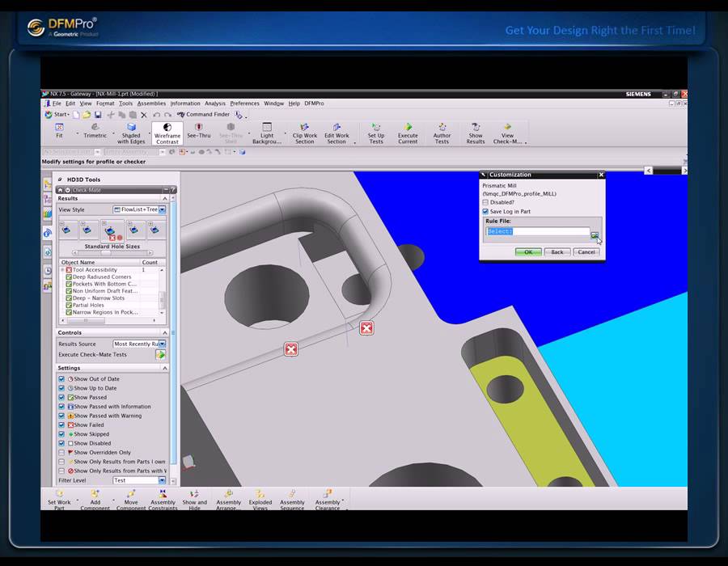The image size is (728, 566).
Task: Uncheck Save Log in Part
Action: 485,212
